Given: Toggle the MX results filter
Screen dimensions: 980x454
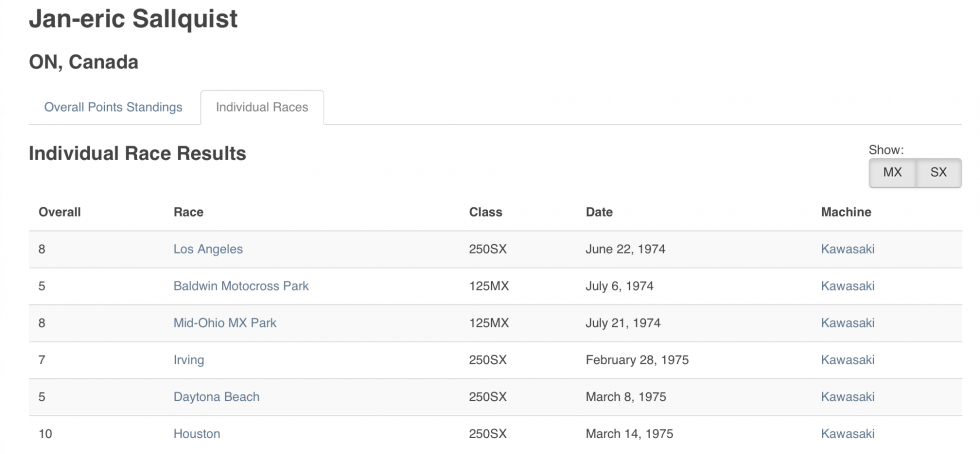Looking at the screenshot, I should [x=892, y=172].
